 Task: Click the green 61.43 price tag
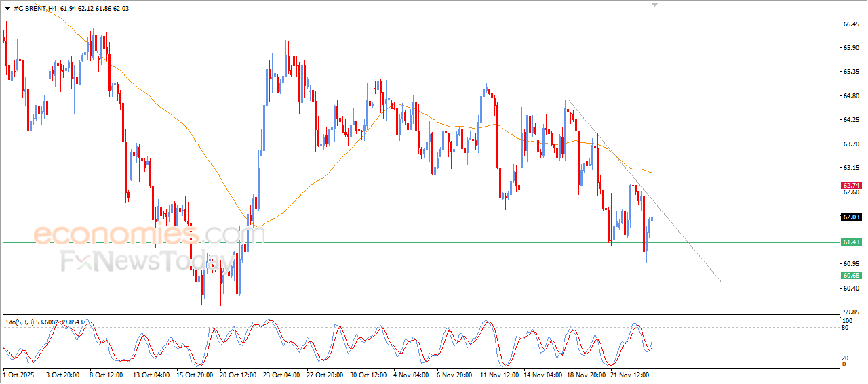click(x=850, y=242)
